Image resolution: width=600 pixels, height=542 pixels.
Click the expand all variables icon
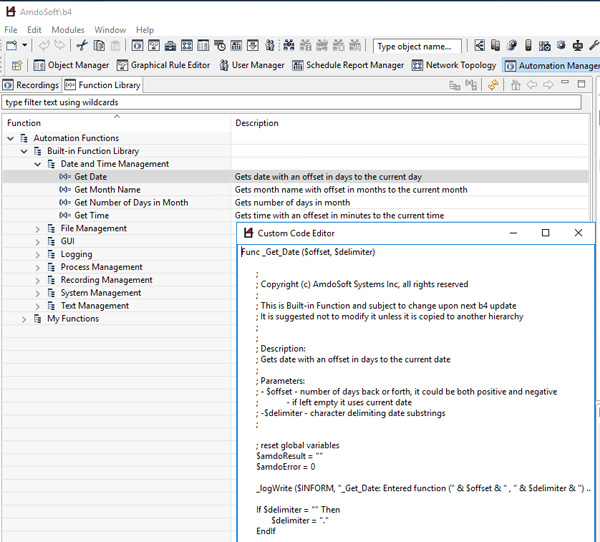[471, 85]
